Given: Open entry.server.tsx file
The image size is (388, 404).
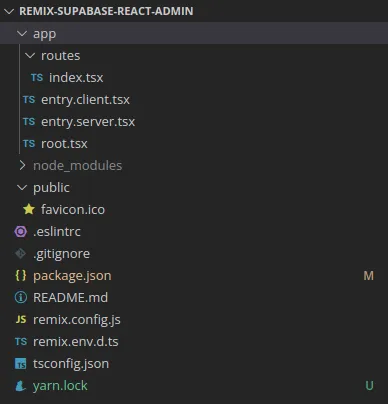Looking at the screenshot, I should 88,122.
